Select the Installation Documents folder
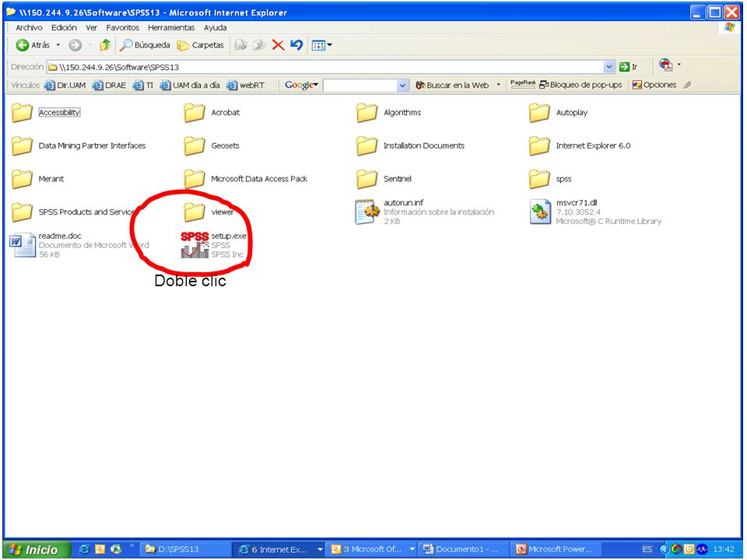The height and width of the screenshot is (560, 747). pyautogui.click(x=411, y=146)
